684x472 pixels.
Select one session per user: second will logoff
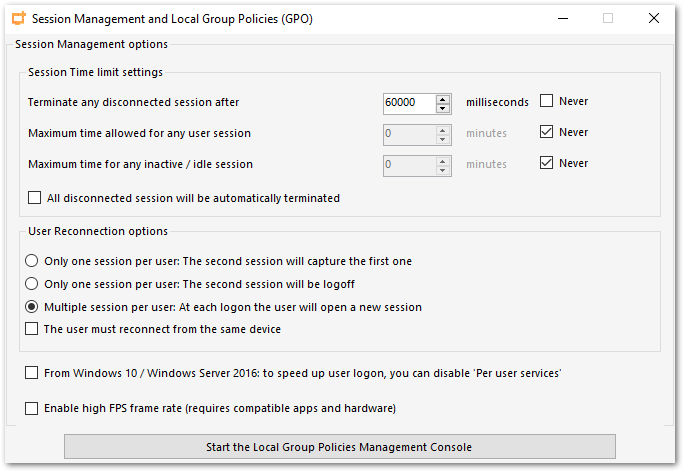tap(33, 284)
